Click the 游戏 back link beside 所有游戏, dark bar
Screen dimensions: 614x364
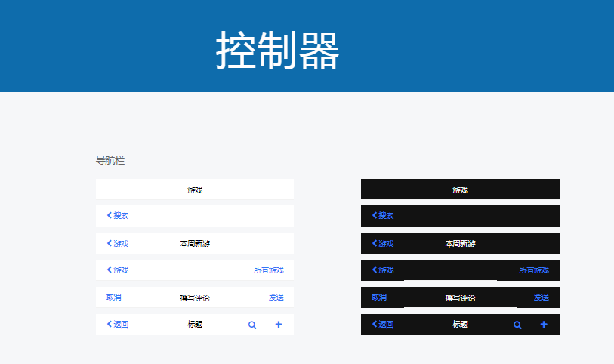point(383,270)
